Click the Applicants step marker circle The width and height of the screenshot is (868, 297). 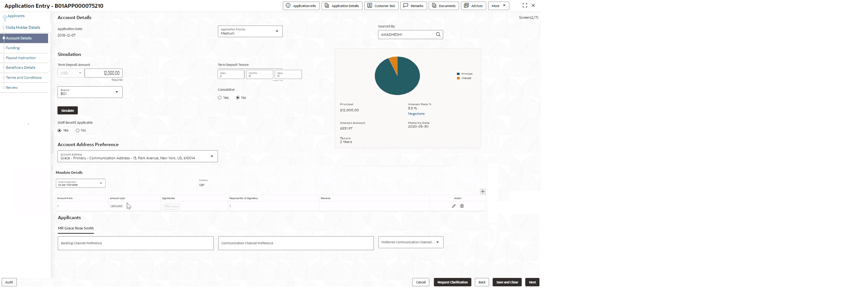coord(5,17)
